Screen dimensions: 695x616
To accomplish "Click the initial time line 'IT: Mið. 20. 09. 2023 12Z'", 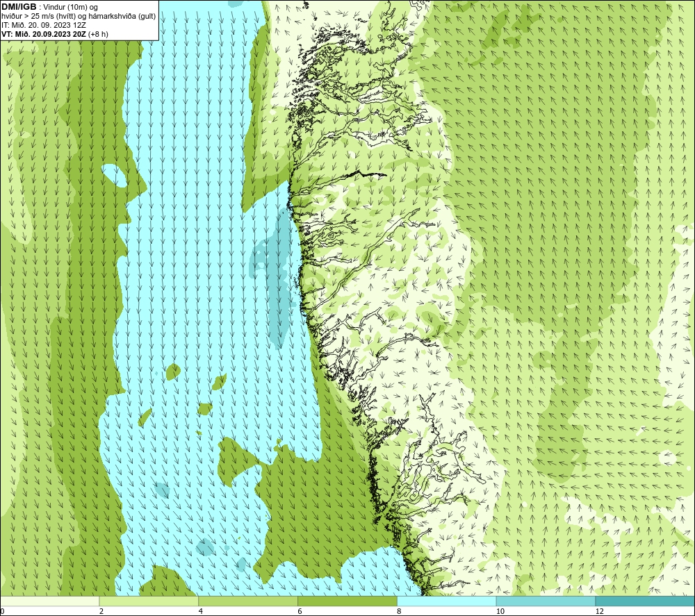I will pyautogui.click(x=43, y=25).
